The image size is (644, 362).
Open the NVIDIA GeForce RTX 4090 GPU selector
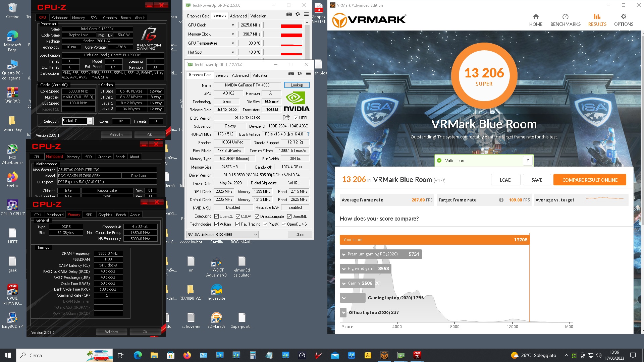point(222,235)
